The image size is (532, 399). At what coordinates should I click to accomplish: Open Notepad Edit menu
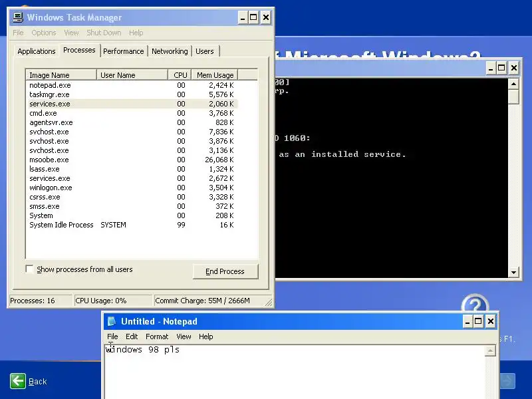click(x=132, y=336)
